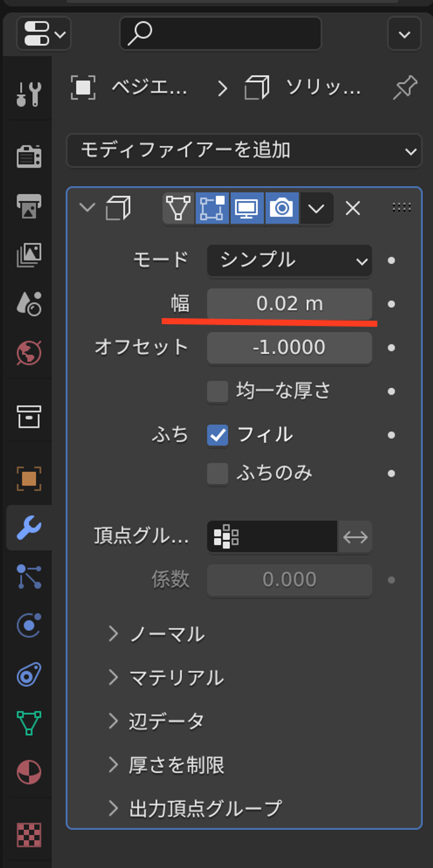Open the Material properties tab

(29, 772)
